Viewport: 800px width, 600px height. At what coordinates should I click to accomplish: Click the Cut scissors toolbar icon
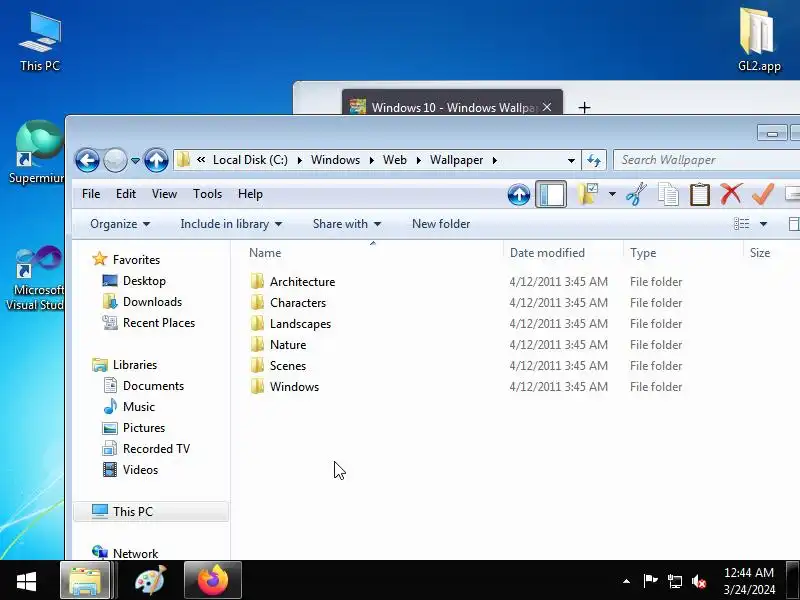coord(636,194)
